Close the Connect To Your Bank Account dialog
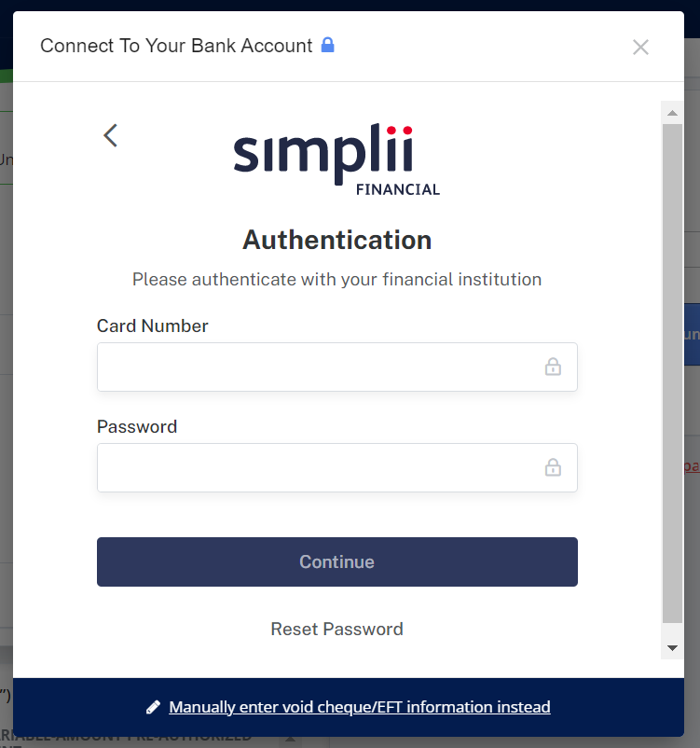This screenshot has height=748, width=700. (x=640, y=48)
